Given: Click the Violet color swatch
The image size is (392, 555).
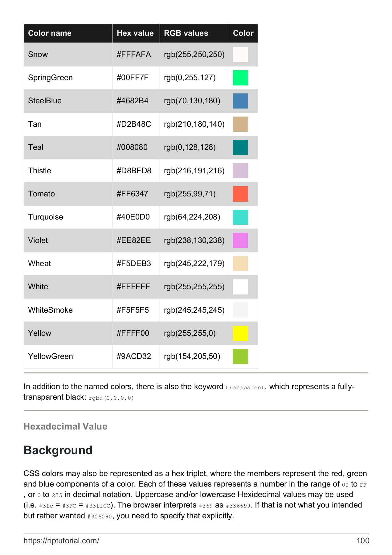Looking at the screenshot, I should 240,240.
